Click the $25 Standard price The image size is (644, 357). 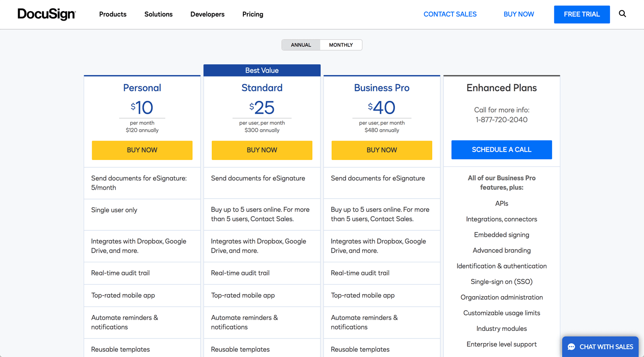click(x=262, y=108)
